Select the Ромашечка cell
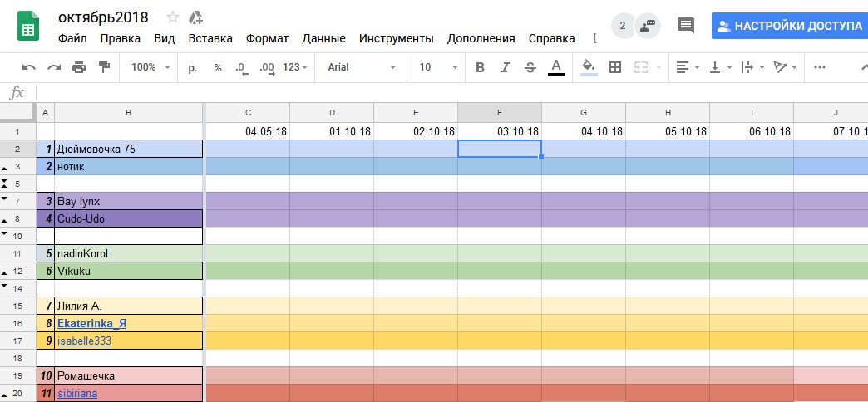 (128, 375)
